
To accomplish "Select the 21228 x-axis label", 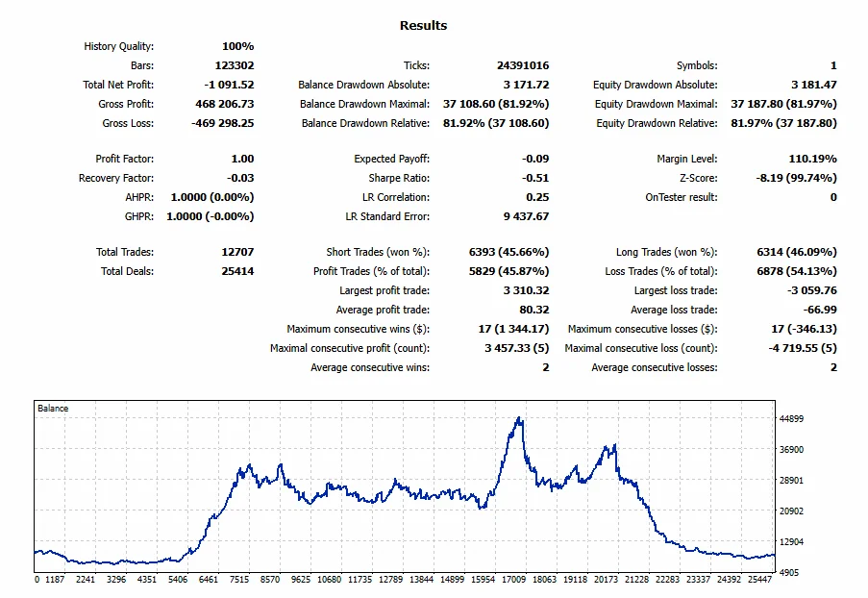I will [x=636, y=580].
